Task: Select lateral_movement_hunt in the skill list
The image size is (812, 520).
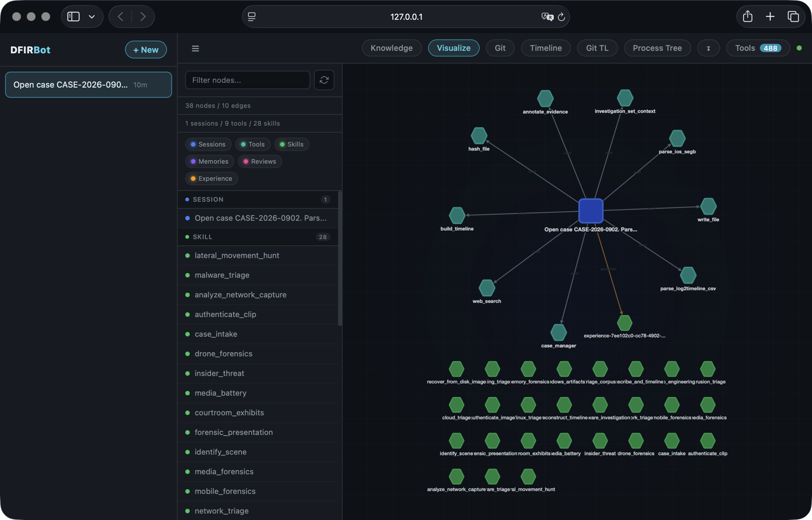Action: (x=258, y=256)
